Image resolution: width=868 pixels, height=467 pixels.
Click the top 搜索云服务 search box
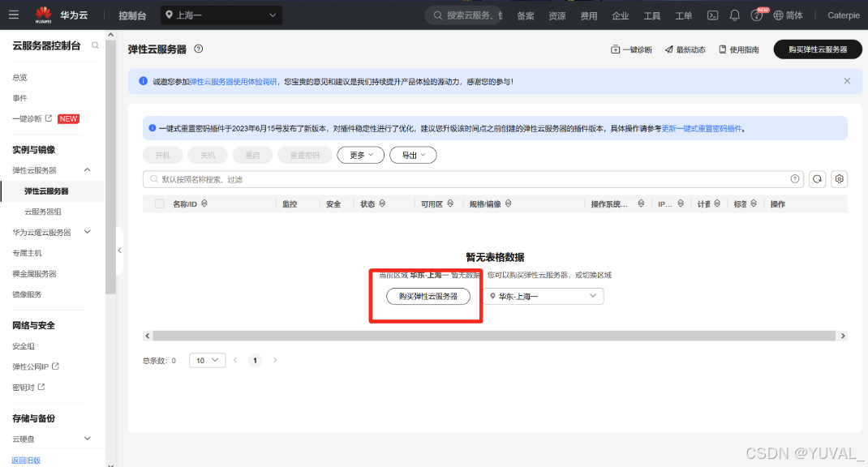pyautogui.click(x=465, y=15)
